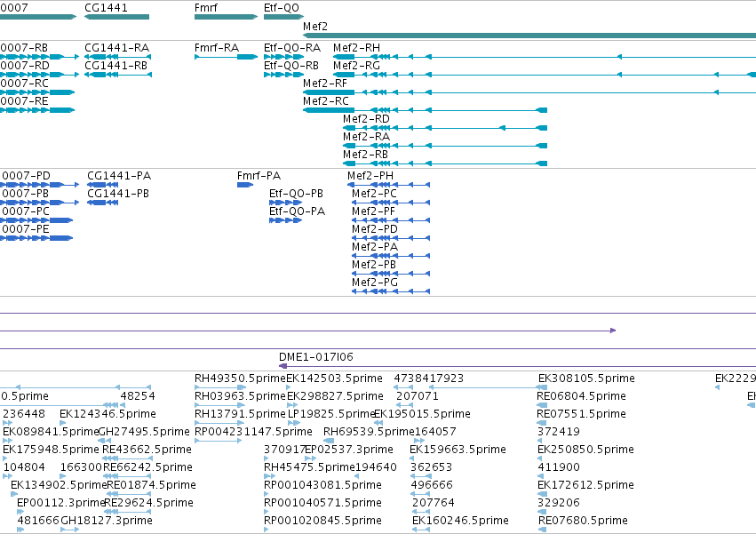
Task: Click the Mef2-RG transcript label
Action: pyautogui.click(x=357, y=66)
